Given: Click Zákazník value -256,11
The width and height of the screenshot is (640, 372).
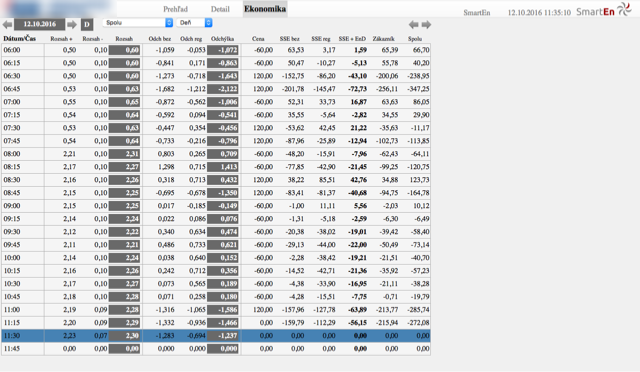Looking at the screenshot, I should coord(387,89).
